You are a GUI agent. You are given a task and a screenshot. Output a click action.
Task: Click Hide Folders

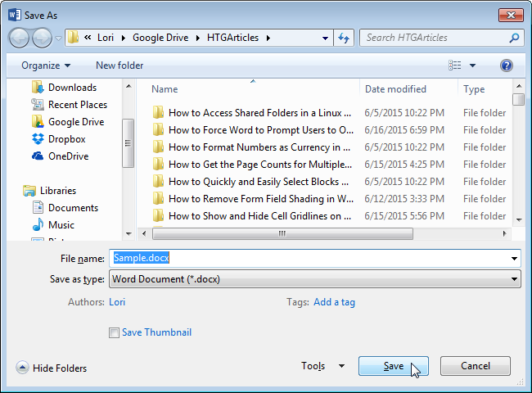[x=52, y=368]
